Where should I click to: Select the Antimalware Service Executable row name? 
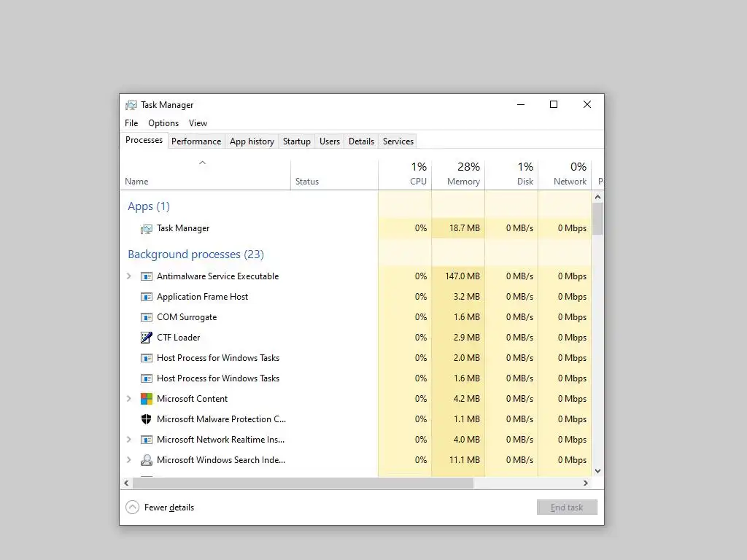217,276
